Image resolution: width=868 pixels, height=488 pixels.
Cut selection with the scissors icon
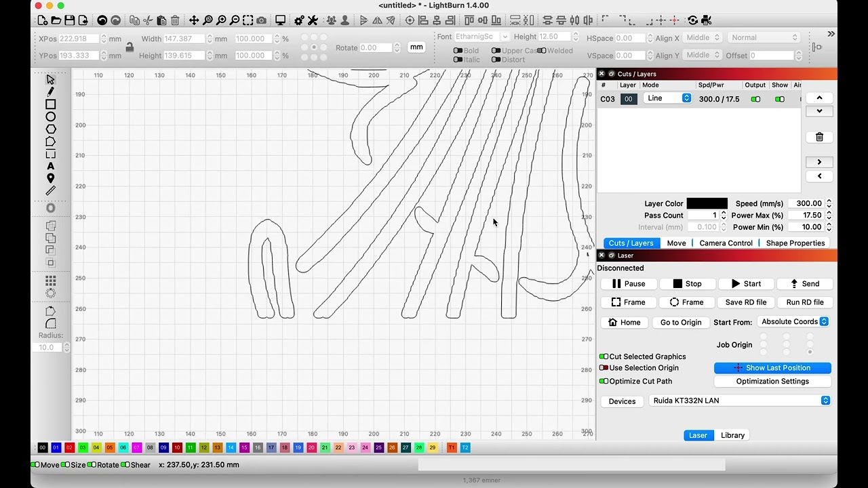tap(148, 20)
